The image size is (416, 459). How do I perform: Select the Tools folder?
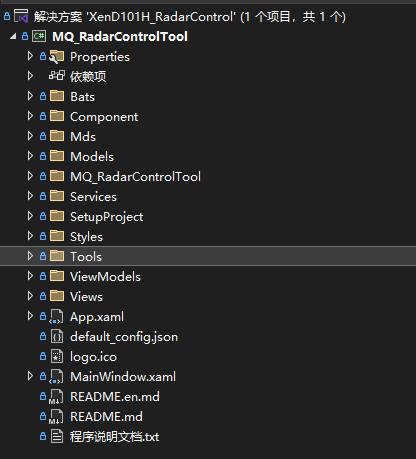coord(208,256)
